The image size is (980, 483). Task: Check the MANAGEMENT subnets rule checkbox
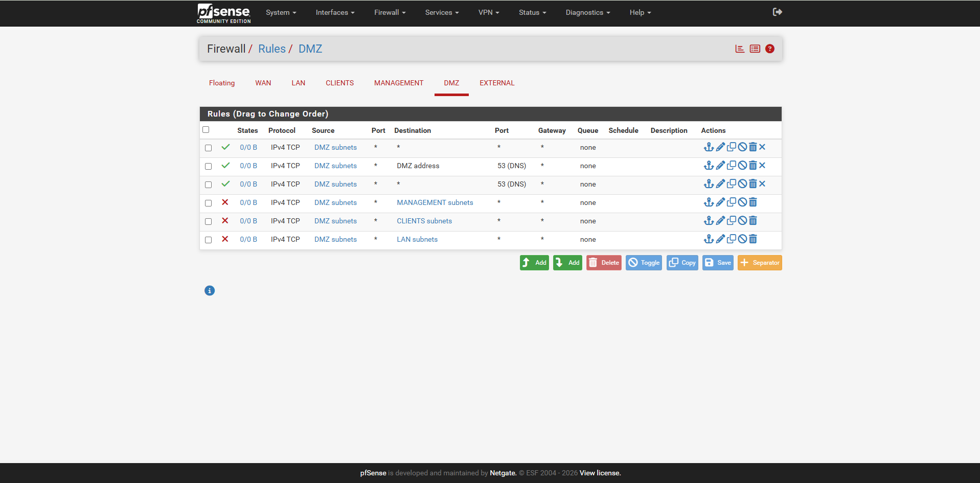(209, 203)
